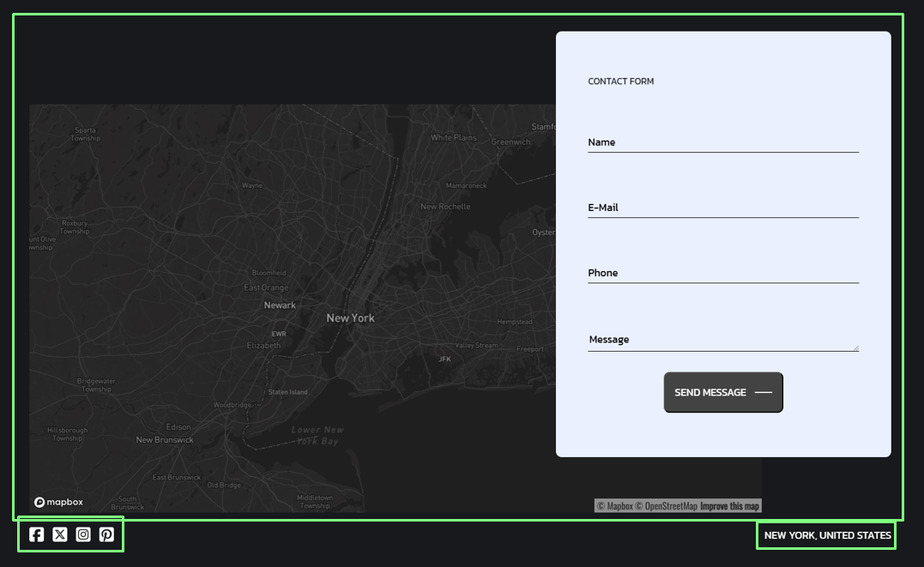Click the JFK airport map label
This screenshot has width=924, height=567.
pos(444,359)
